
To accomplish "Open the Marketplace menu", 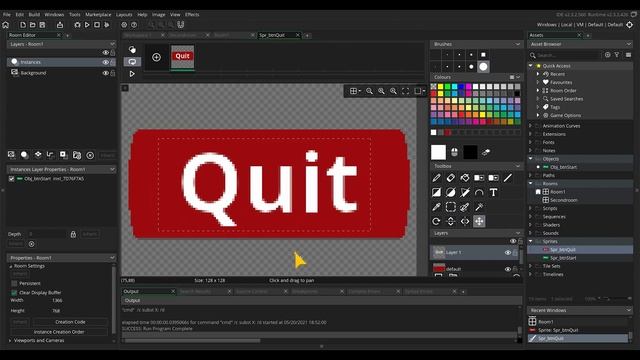I will coord(98,14).
